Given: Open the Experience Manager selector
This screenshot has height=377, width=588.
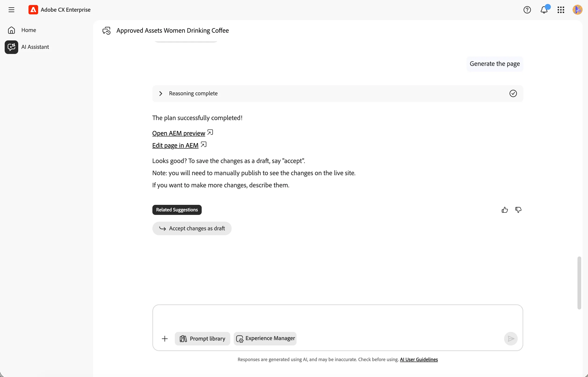Looking at the screenshot, I should (x=265, y=338).
